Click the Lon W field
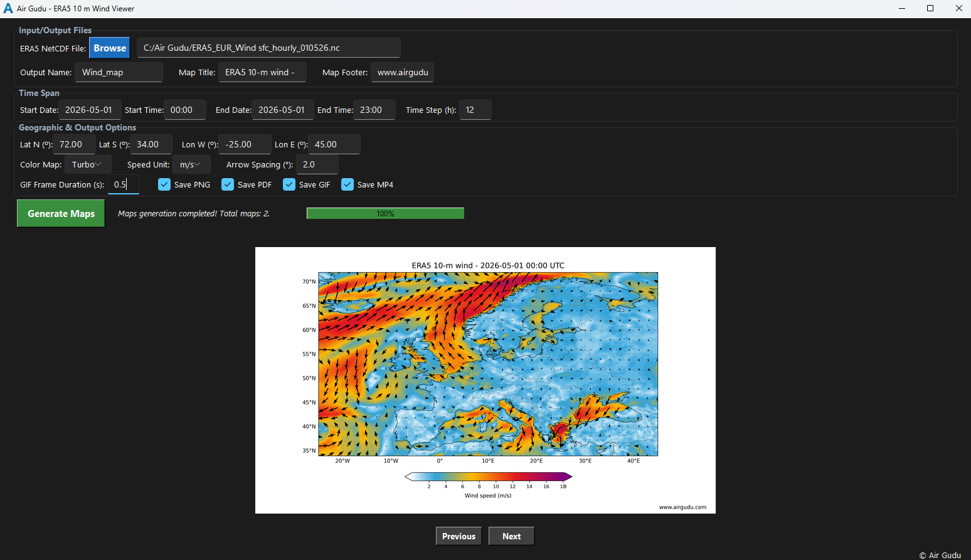The height and width of the screenshot is (560, 971). (245, 144)
